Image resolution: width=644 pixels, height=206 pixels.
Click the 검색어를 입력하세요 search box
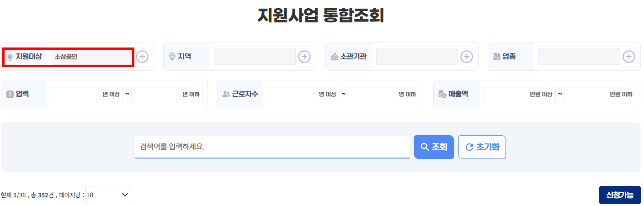272,147
